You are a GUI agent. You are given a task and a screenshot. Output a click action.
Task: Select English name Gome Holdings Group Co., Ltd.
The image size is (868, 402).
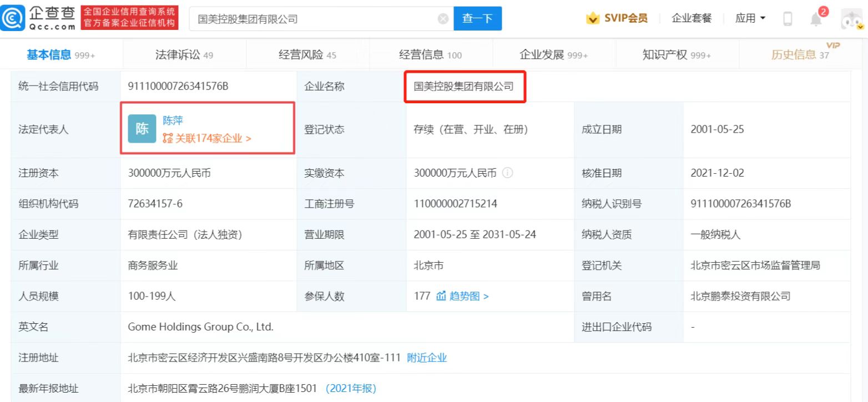click(x=201, y=327)
